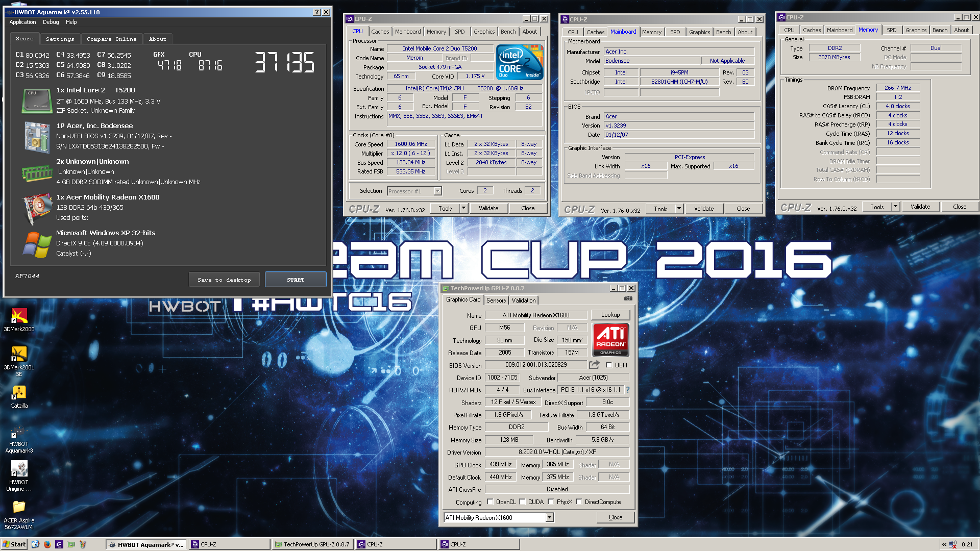This screenshot has height=551, width=980.
Task: Switch to Compare Online tab in Aquamark
Action: [111, 39]
